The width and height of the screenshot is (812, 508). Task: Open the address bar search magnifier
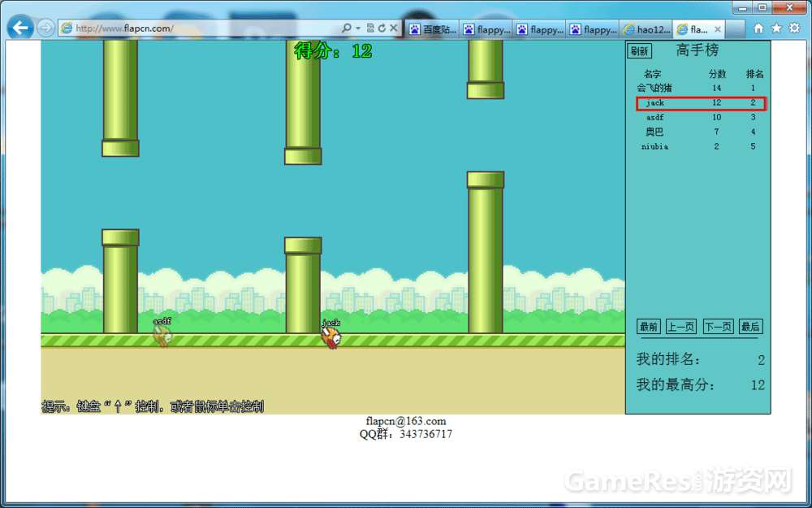pos(347,28)
